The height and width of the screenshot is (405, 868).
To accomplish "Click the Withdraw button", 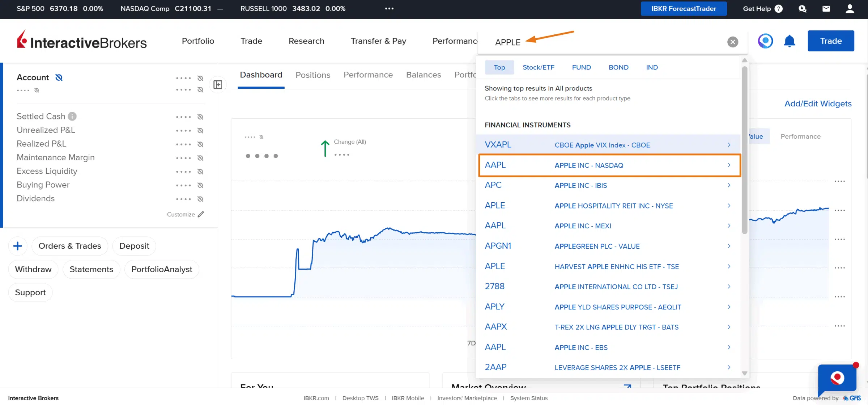I will click(33, 270).
